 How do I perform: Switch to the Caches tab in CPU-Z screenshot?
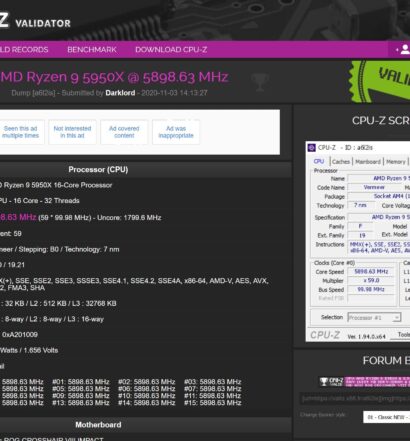(341, 162)
